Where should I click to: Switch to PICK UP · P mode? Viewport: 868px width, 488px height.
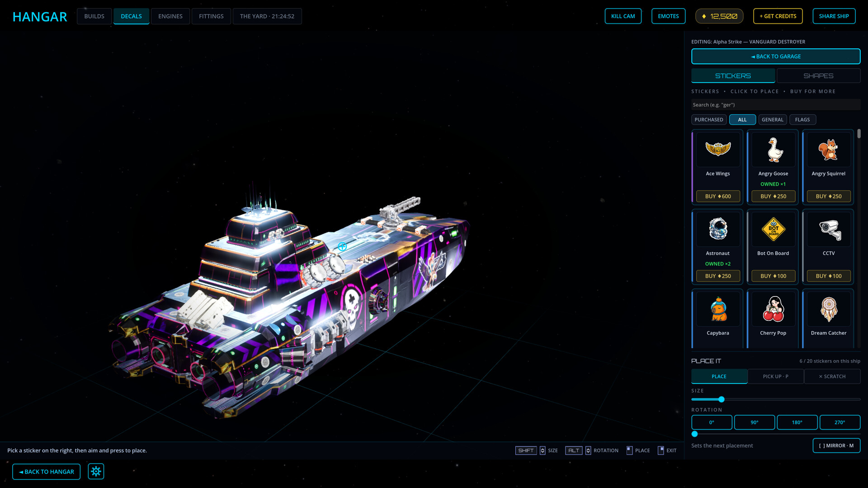[776, 376]
